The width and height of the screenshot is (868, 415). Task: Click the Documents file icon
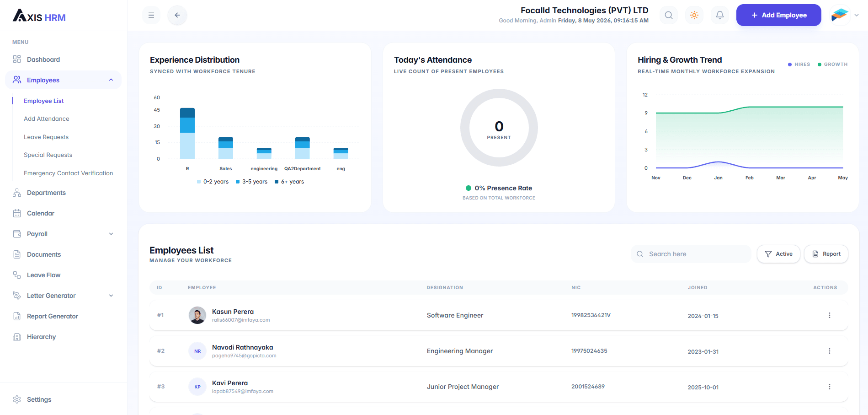click(x=17, y=254)
